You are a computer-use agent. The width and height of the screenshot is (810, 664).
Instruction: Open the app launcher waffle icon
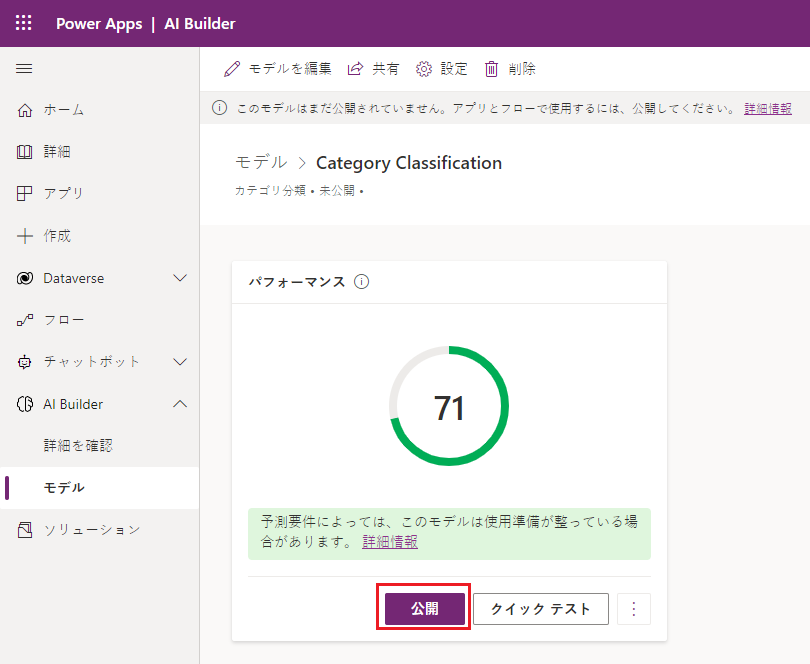coord(23,23)
